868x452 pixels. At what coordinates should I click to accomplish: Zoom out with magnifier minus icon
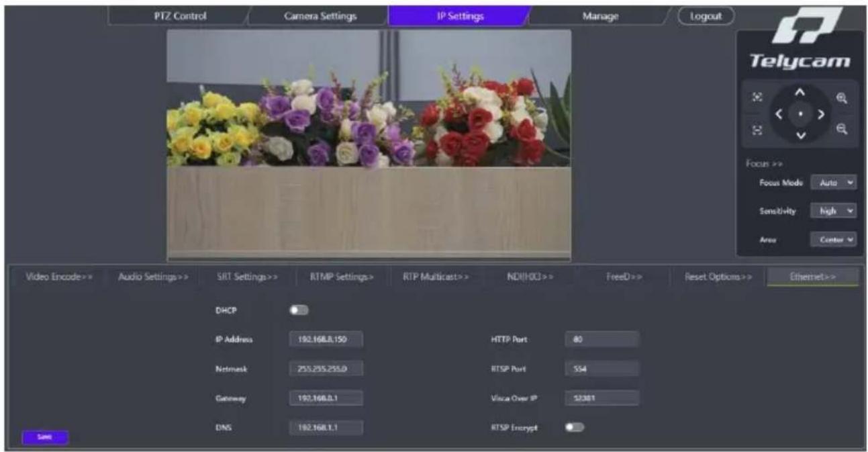[842, 130]
